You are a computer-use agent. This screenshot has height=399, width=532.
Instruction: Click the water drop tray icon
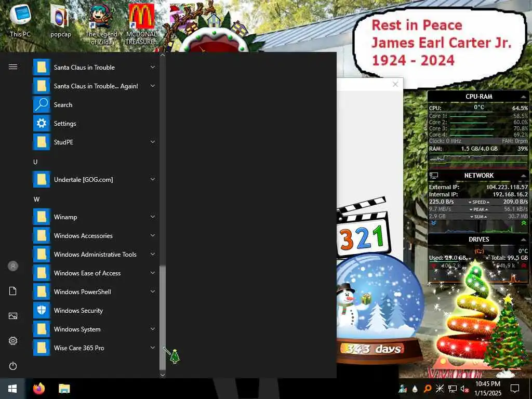415,389
